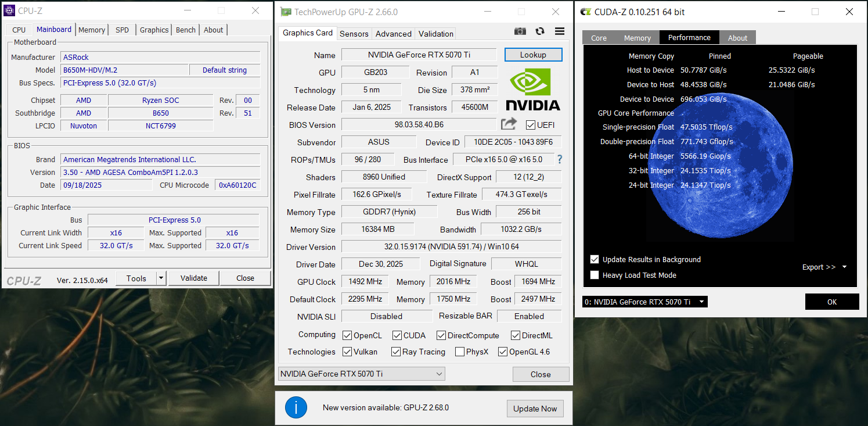Open the CPU-Z Tools dropdown arrow

click(x=161, y=278)
